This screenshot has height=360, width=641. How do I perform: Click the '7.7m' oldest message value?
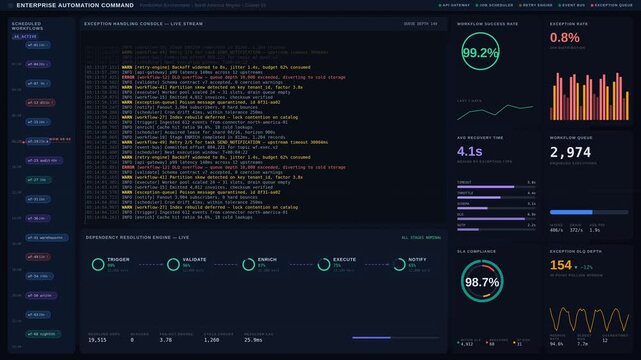(583, 344)
